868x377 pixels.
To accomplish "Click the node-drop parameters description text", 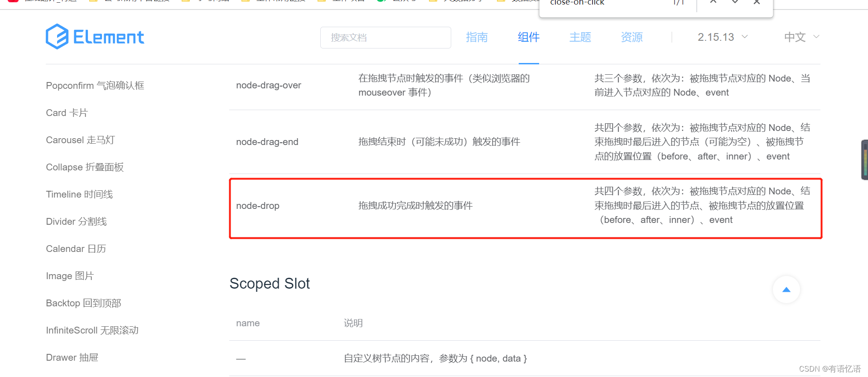I will click(x=702, y=206).
